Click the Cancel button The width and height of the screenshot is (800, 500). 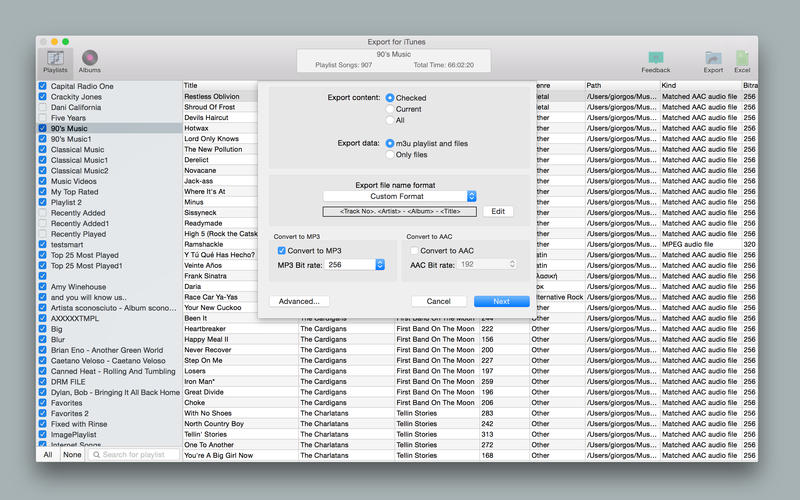point(438,301)
